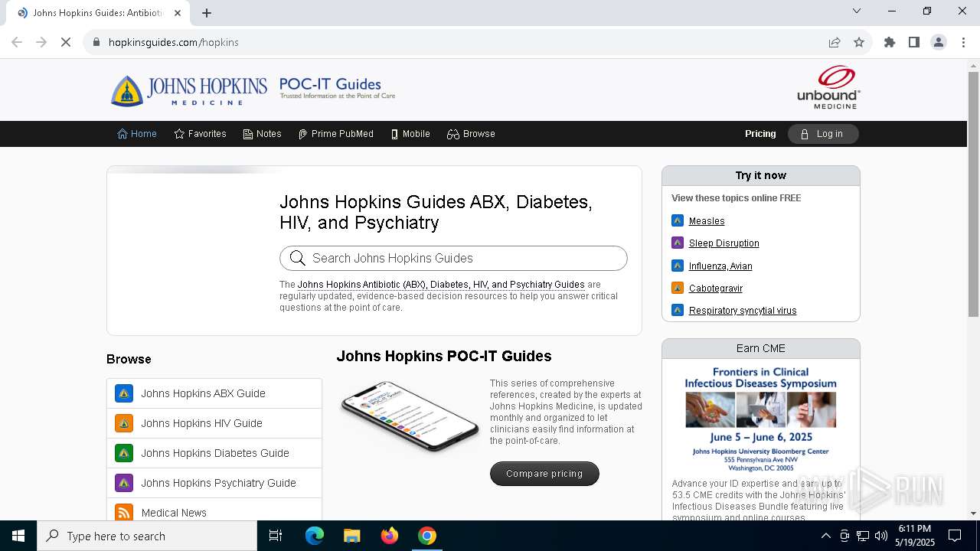980x551 pixels.
Task: Click the Compare pricing button
Action: [544, 474]
